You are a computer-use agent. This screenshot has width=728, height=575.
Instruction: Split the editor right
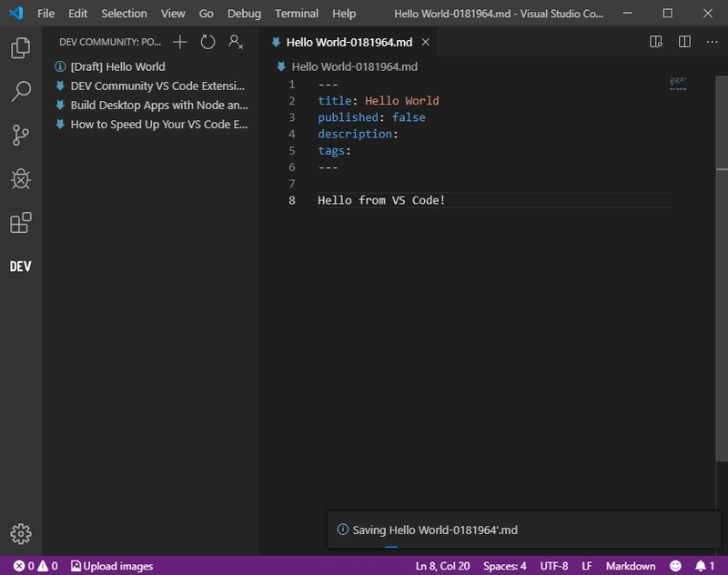[684, 42]
